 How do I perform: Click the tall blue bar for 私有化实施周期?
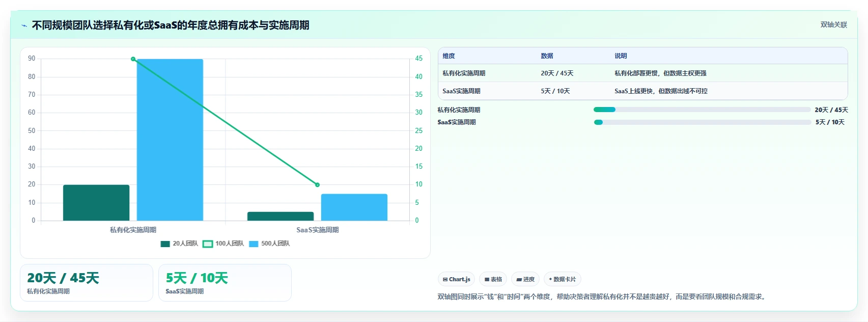click(170, 140)
